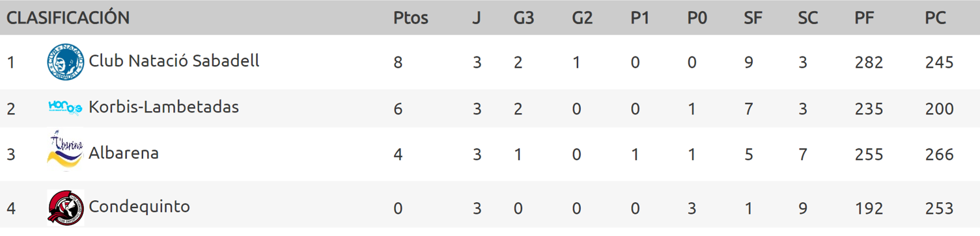Click Sabadell's 8 points cell
The image size is (980, 236).
(399, 62)
